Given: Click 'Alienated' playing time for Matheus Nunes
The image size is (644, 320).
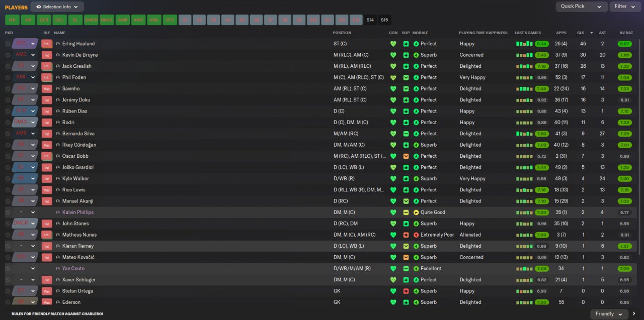Looking at the screenshot, I should click(x=470, y=235).
